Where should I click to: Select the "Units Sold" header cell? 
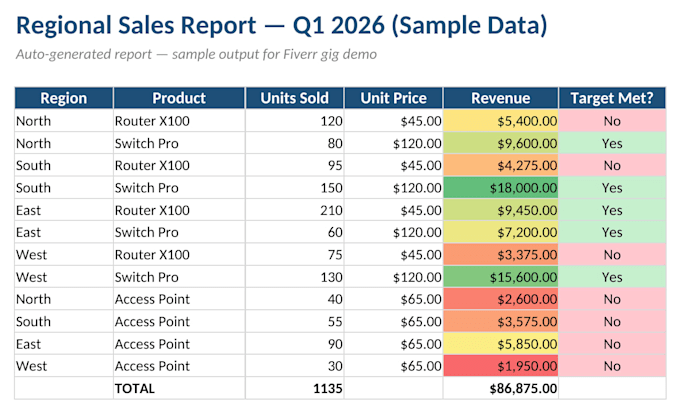pyautogui.click(x=294, y=98)
